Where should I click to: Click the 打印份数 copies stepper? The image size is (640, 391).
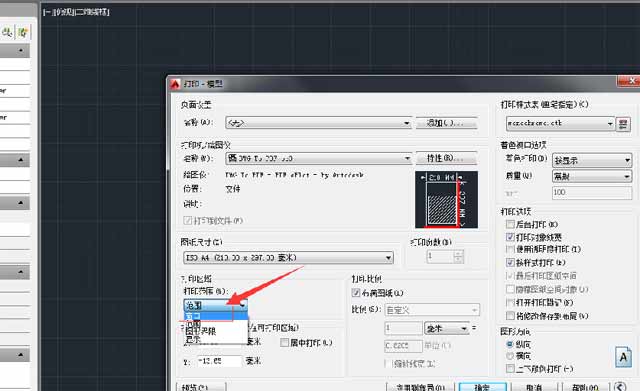pos(458,257)
